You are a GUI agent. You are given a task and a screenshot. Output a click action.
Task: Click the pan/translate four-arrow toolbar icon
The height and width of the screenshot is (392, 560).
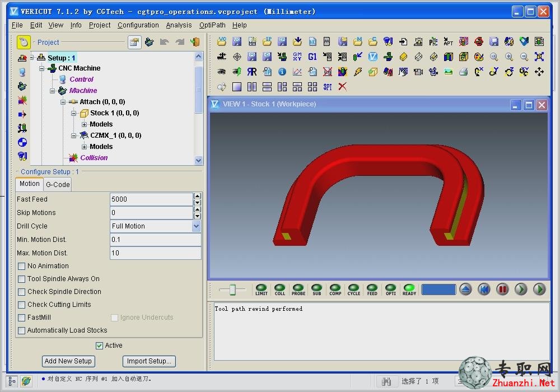[539, 72]
